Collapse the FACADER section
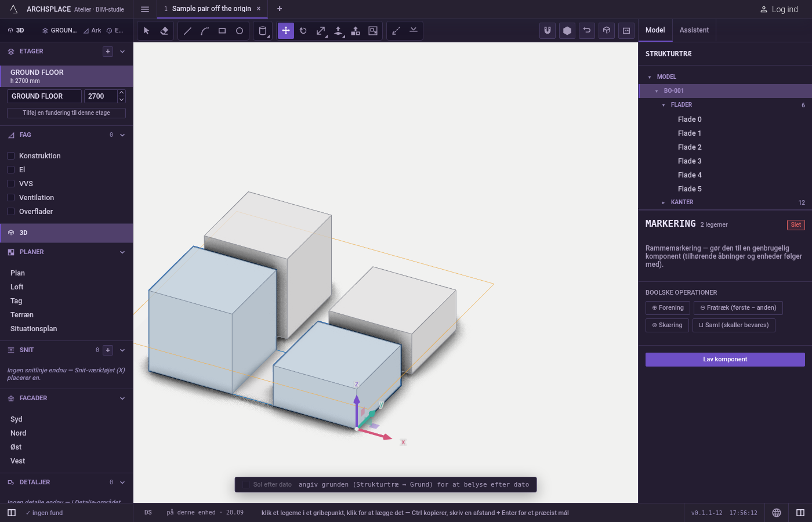Screen dimensions: 812x522 pyautogui.click(x=122, y=398)
